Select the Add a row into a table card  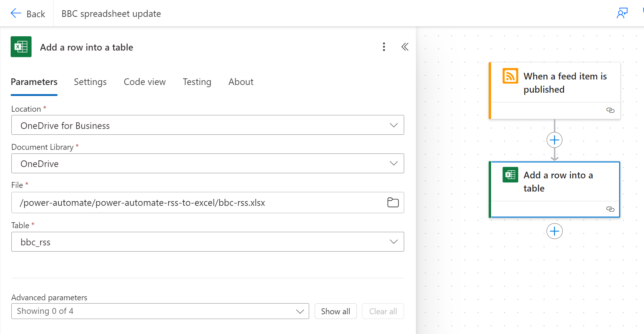(x=555, y=190)
